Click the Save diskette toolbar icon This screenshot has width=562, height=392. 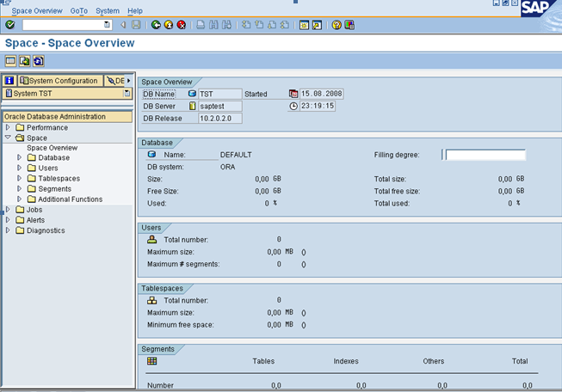(x=136, y=25)
